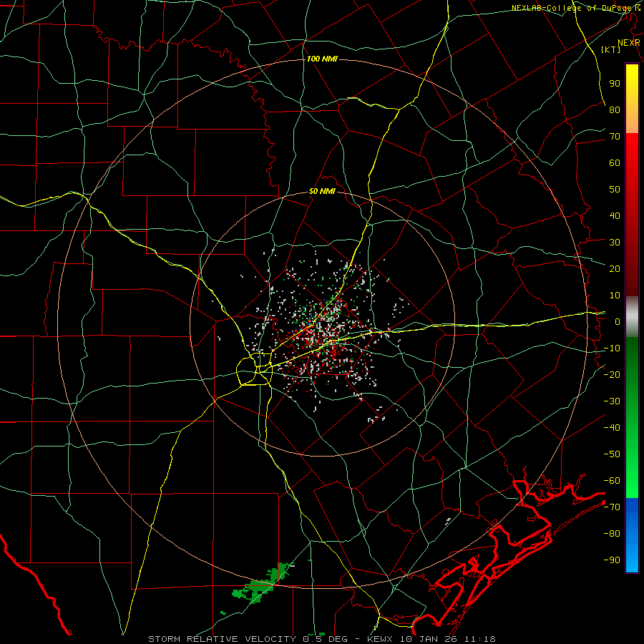Click the NEXR label above the scale
This screenshot has width=644, height=644.
point(628,42)
